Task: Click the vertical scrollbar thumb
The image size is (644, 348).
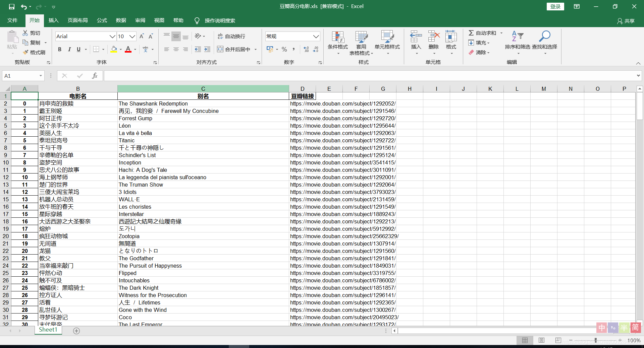Action: pyautogui.click(x=640, y=106)
